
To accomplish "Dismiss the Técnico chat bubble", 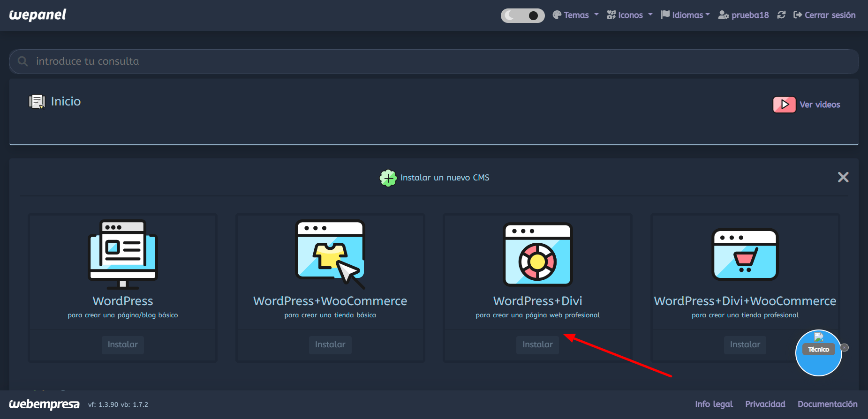I will coord(845,348).
